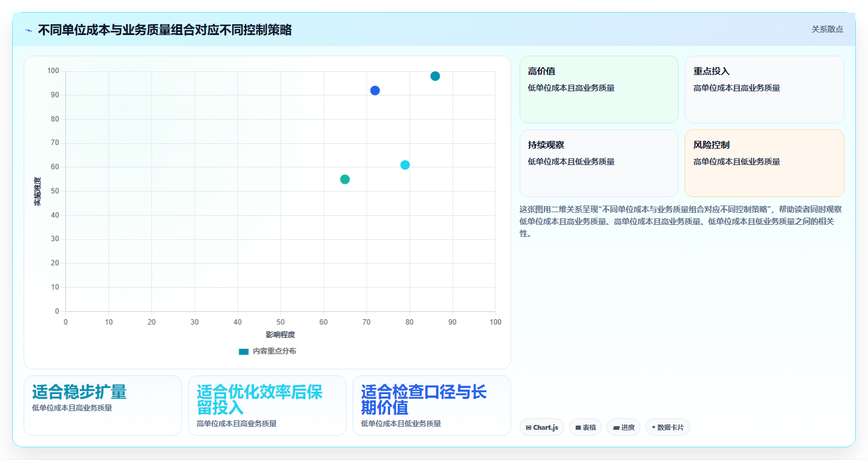Open the 高价值 quadrant card
Viewport: 868px width, 460px height.
click(599, 89)
